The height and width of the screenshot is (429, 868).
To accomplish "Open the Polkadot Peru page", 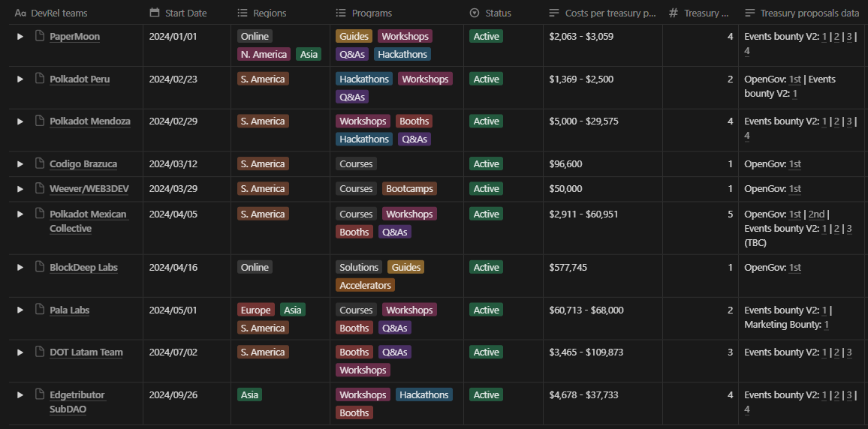I will pos(80,79).
